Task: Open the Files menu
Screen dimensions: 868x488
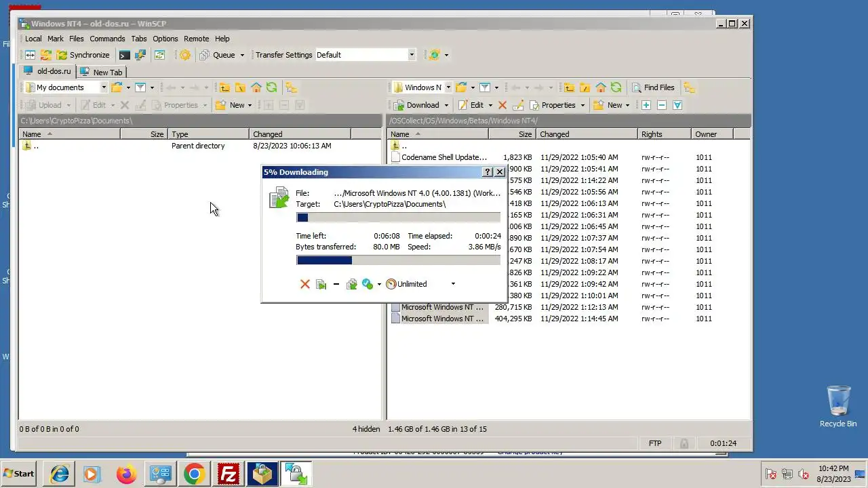Action: pyautogui.click(x=77, y=39)
